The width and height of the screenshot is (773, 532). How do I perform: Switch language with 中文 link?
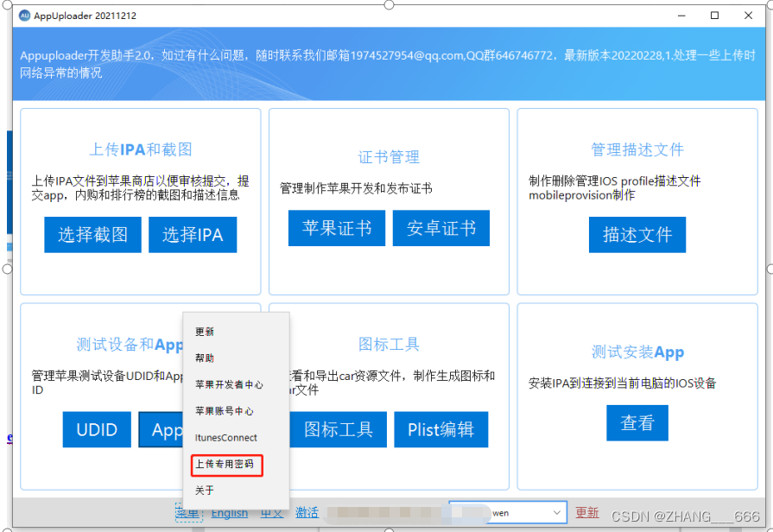[x=272, y=513]
